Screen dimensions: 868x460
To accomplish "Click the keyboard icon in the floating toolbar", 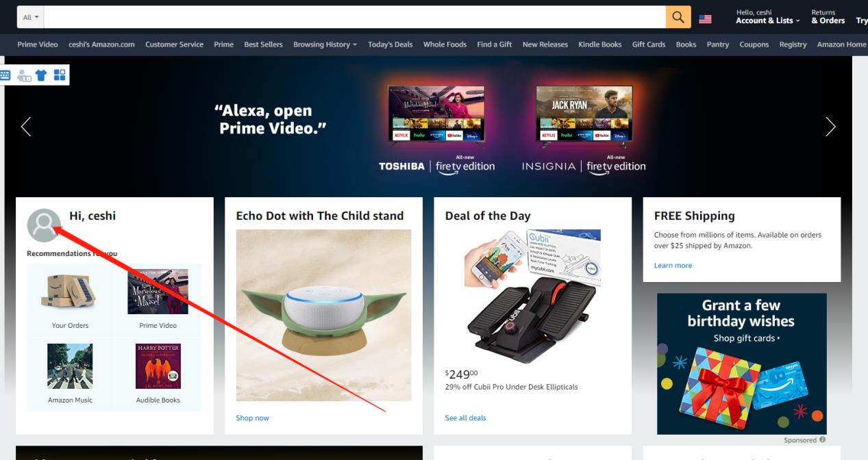I will [5, 75].
